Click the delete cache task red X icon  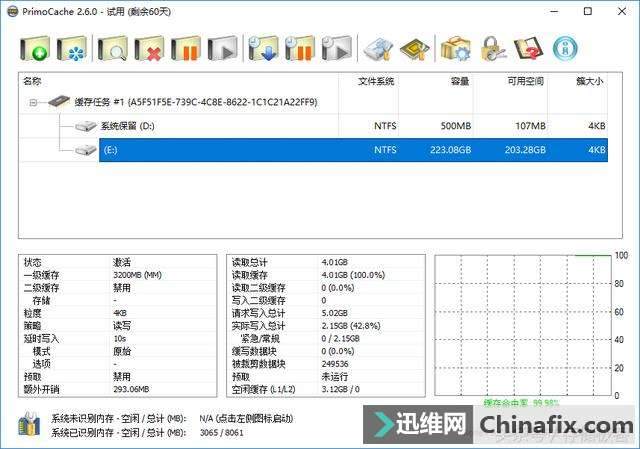(149, 49)
